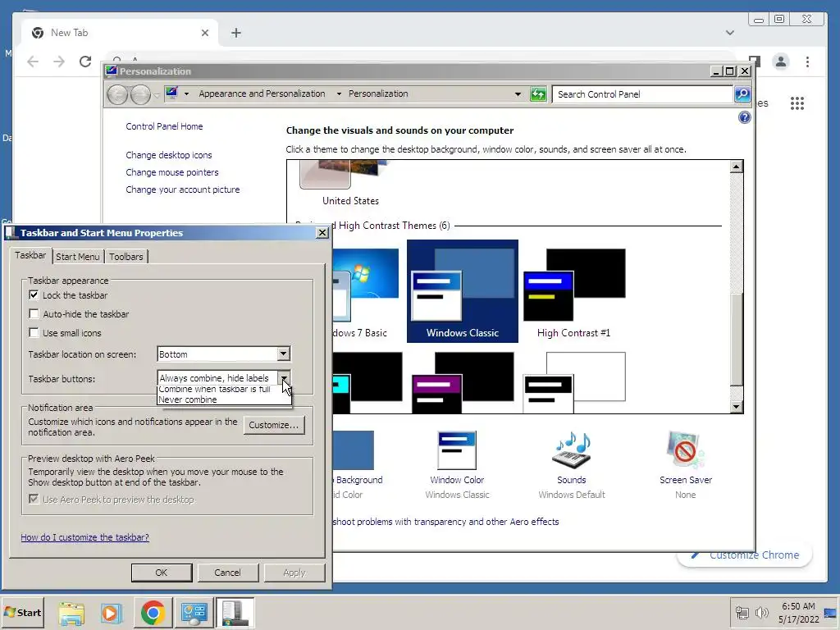840x630 pixels.
Task: Open Chrome three-dot menu
Action: 807,62
